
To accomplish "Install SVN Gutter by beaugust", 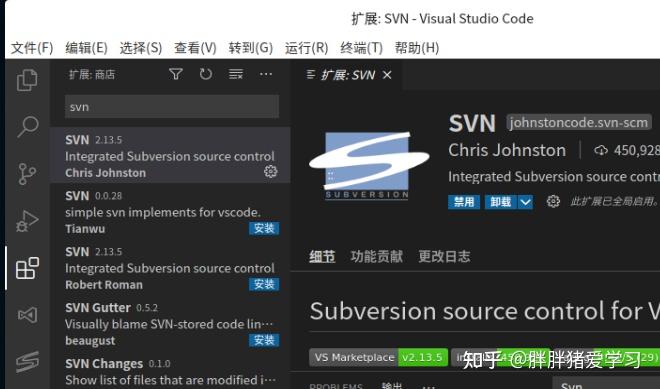I will click(264, 340).
